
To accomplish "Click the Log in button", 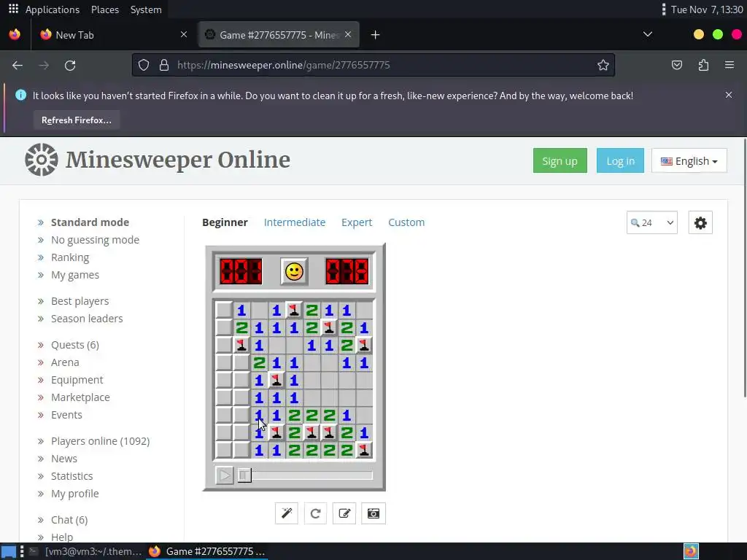I will click(x=620, y=161).
